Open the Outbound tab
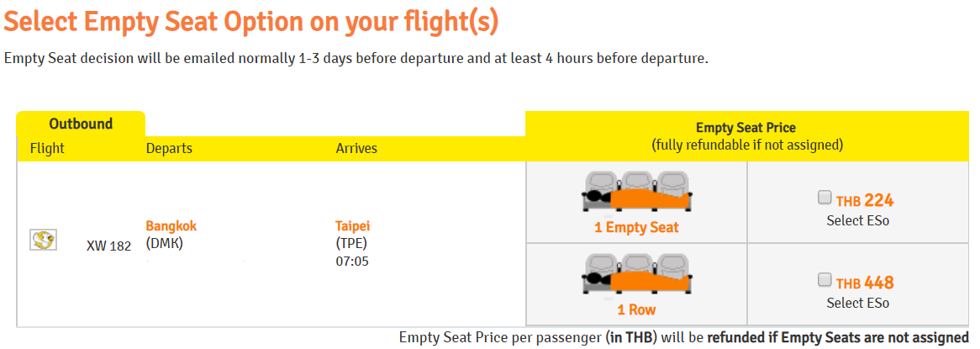 pos(81,124)
